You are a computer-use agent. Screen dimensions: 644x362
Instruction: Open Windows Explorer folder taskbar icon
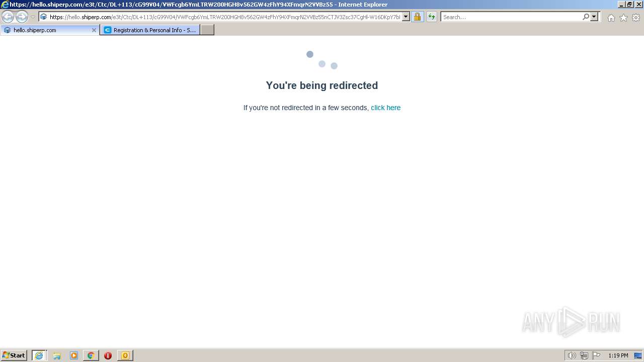click(x=57, y=355)
